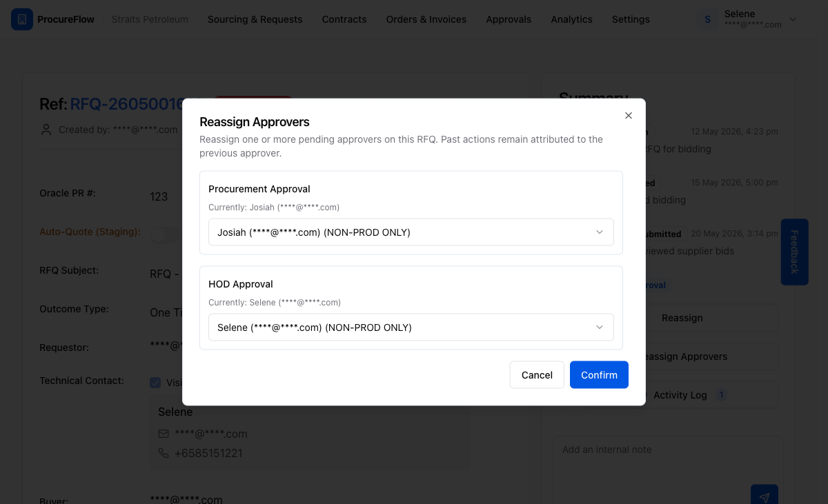
Task: Click the HOD Approval heading
Action: [x=241, y=284]
